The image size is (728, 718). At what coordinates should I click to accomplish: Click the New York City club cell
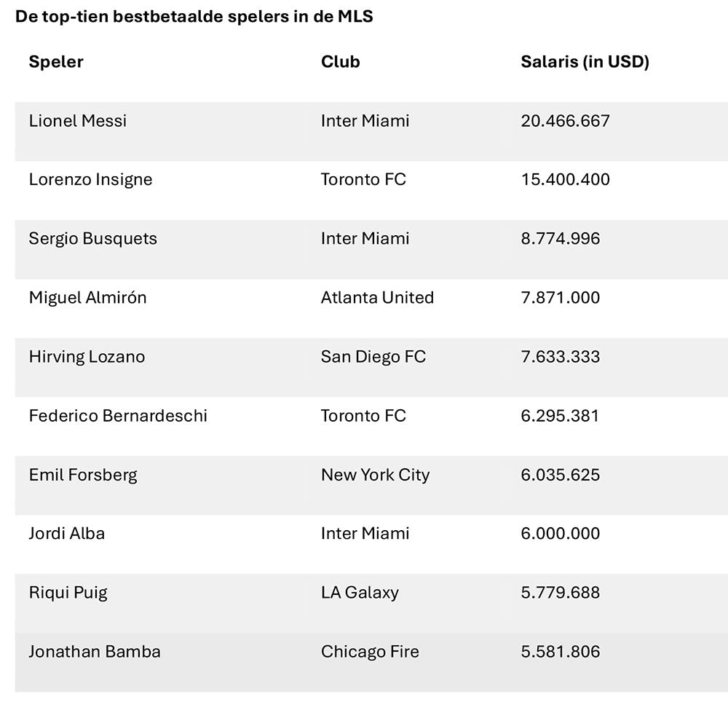tap(375, 475)
